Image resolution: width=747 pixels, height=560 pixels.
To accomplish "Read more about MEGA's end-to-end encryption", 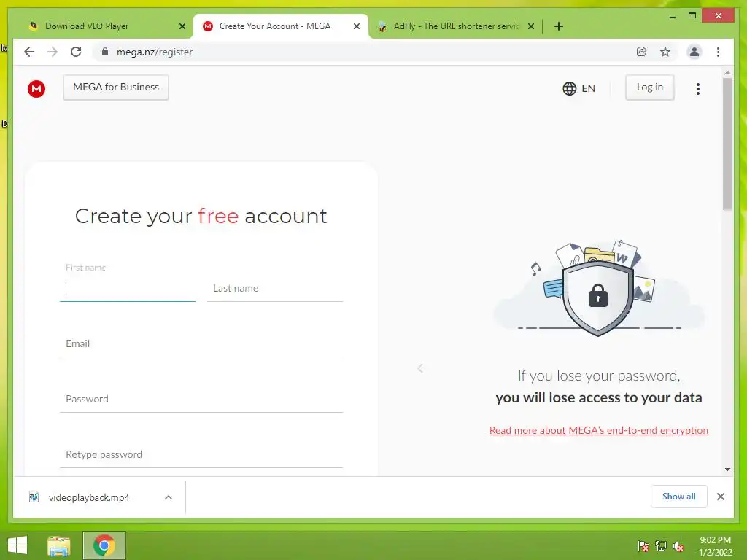I will coord(599,430).
